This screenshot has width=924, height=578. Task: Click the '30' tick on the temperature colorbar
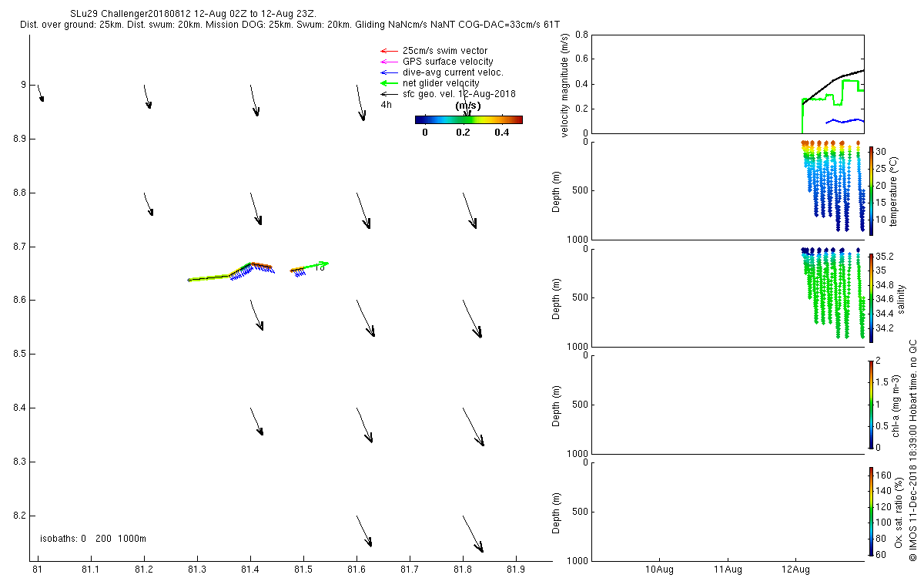(x=881, y=152)
